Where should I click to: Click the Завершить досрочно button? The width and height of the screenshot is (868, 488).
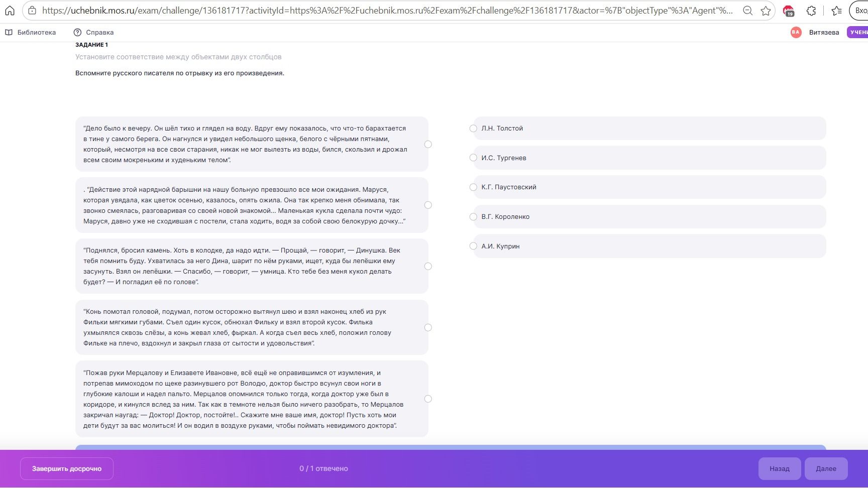pos(67,468)
